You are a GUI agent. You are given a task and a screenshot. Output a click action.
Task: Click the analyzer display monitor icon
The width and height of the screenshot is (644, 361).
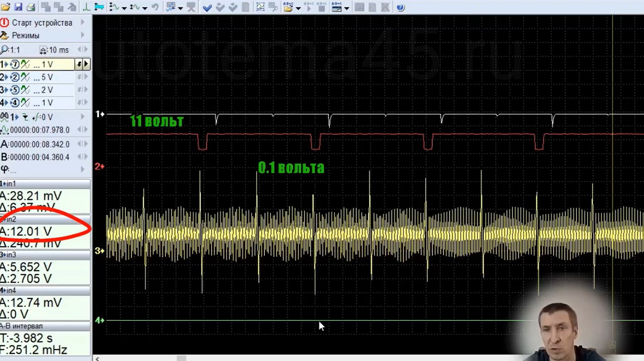click(170, 7)
